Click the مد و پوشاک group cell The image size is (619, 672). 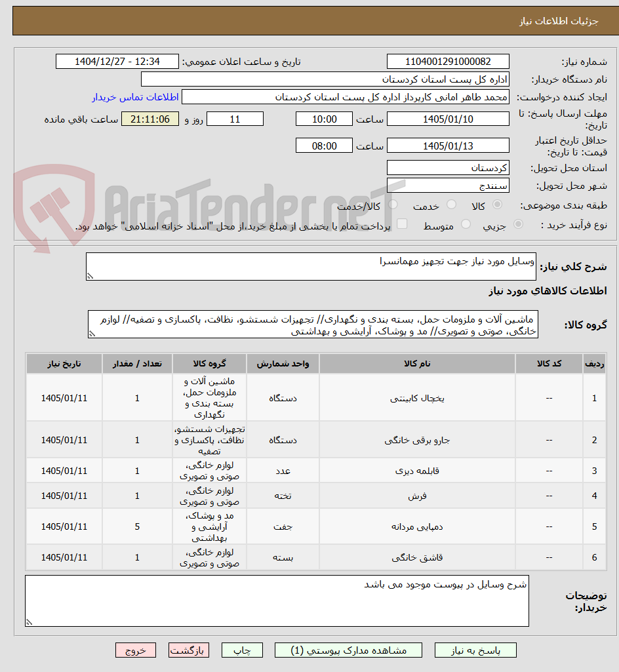point(209,526)
